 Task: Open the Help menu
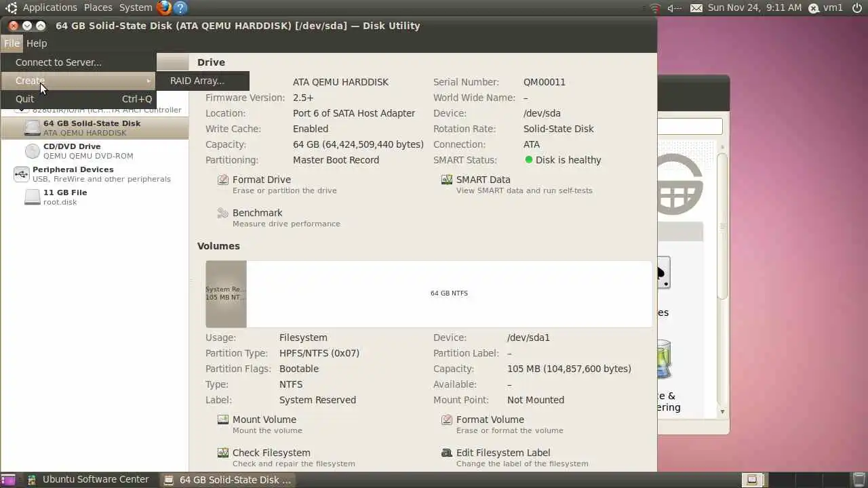37,43
